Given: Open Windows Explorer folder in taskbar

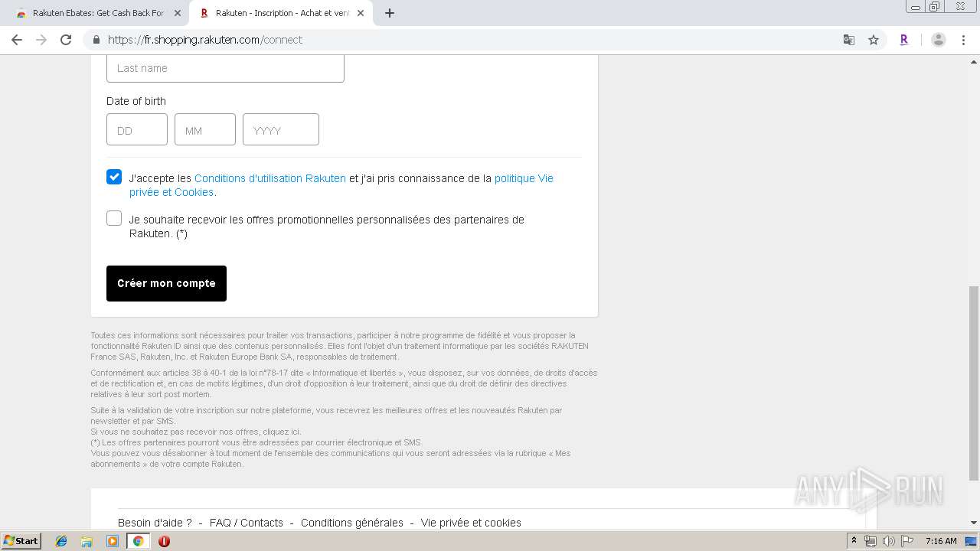Looking at the screenshot, I should 87,541.
